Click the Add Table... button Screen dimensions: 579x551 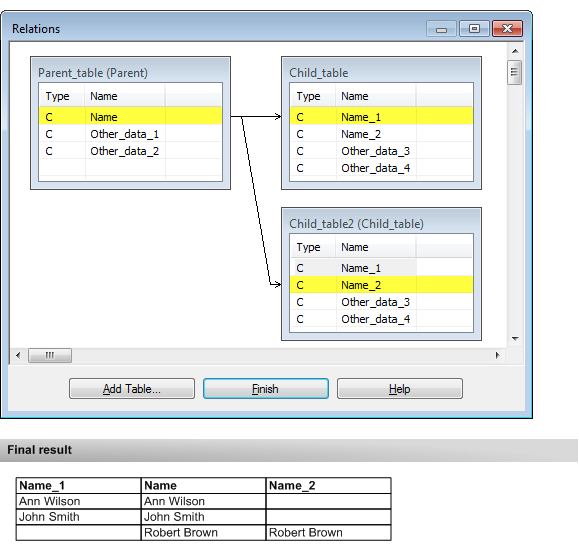(x=132, y=389)
